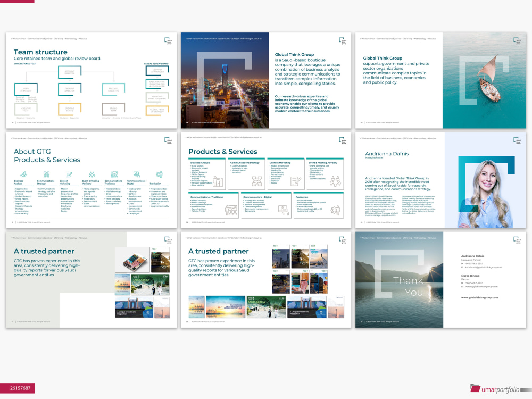Image resolution: width=532 pixels, height=399 pixels.
Task: Select the Content Marketing pencil-document icon
Action: click(69, 174)
